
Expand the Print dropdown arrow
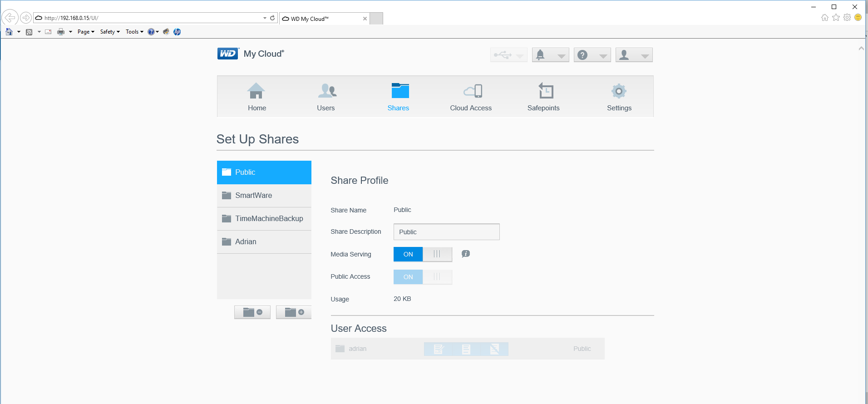click(x=70, y=32)
